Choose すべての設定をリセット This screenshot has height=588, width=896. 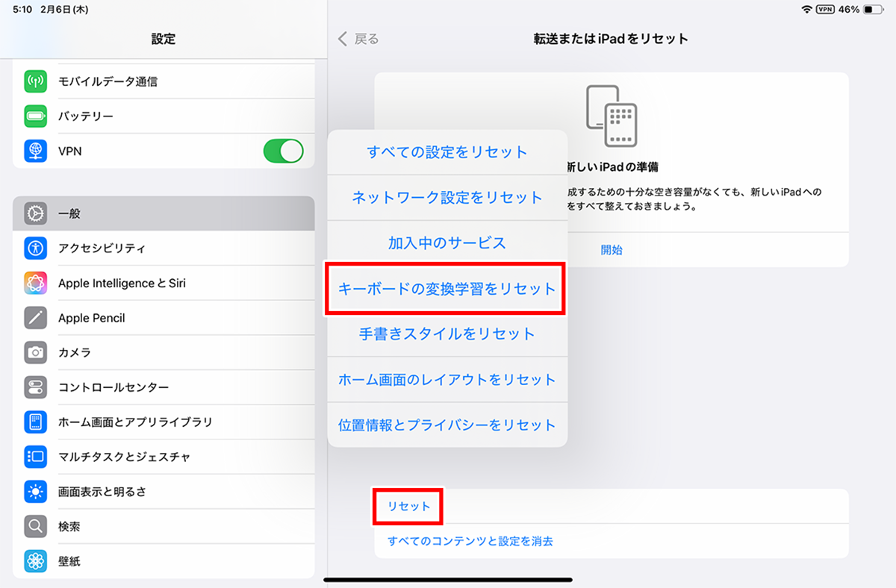[x=447, y=152]
